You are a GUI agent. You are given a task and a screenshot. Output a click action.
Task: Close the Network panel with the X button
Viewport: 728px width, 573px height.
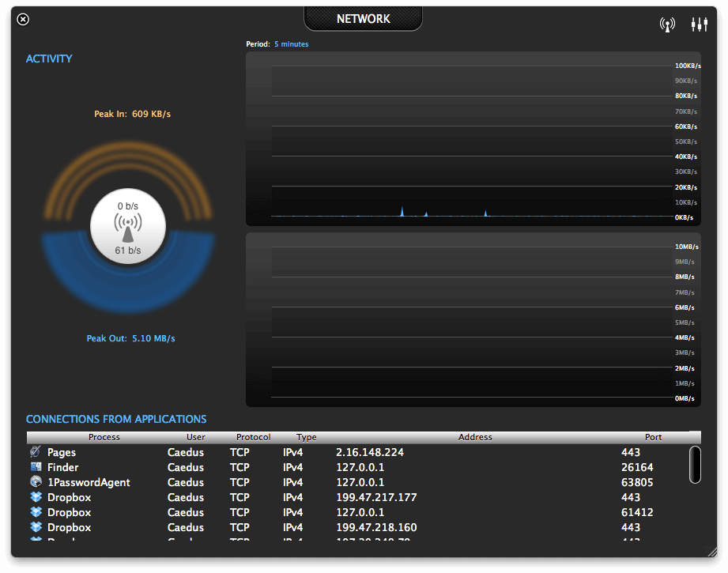23,20
